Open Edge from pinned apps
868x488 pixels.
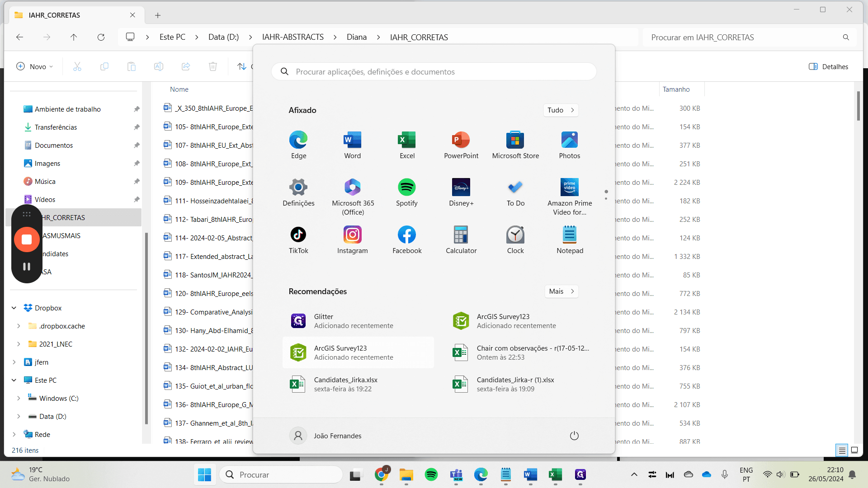pyautogui.click(x=298, y=145)
